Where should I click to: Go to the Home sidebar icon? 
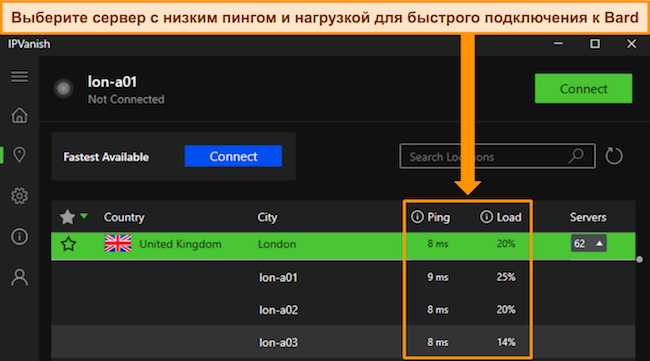pyautogui.click(x=19, y=115)
